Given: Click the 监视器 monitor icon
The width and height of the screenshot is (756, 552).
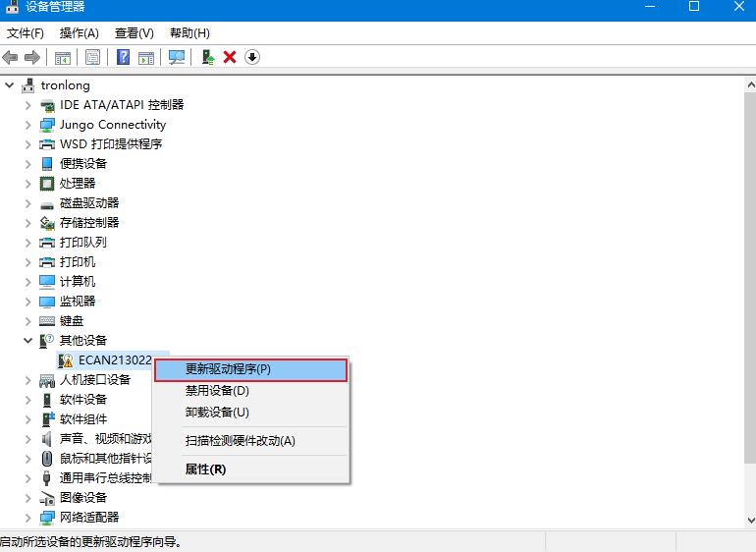Looking at the screenshot, I should 47,302.
